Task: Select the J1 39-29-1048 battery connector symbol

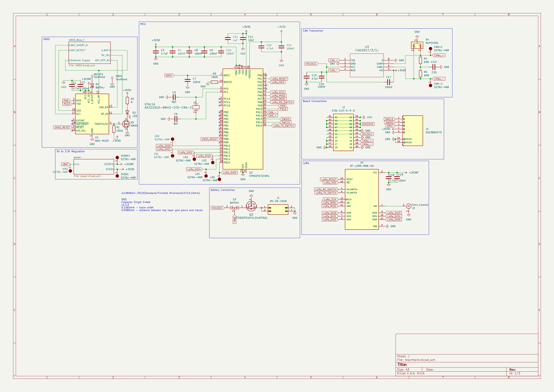Action: tap(278, 209)
